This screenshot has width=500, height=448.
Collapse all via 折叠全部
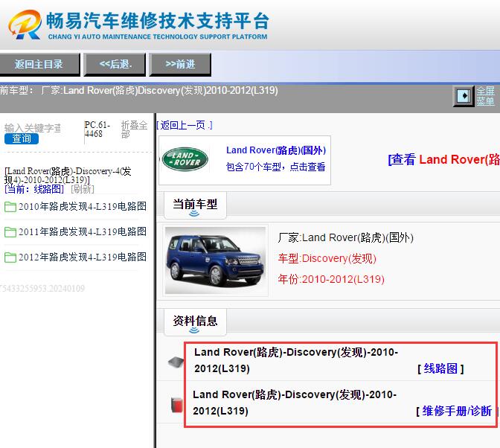point(134,129)
